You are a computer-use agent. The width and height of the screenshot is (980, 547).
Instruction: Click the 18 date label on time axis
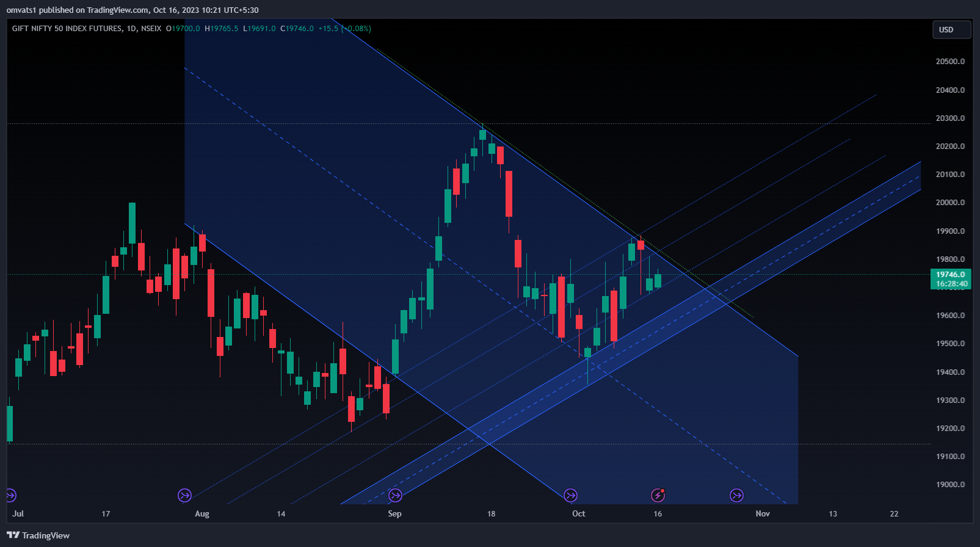491,513
